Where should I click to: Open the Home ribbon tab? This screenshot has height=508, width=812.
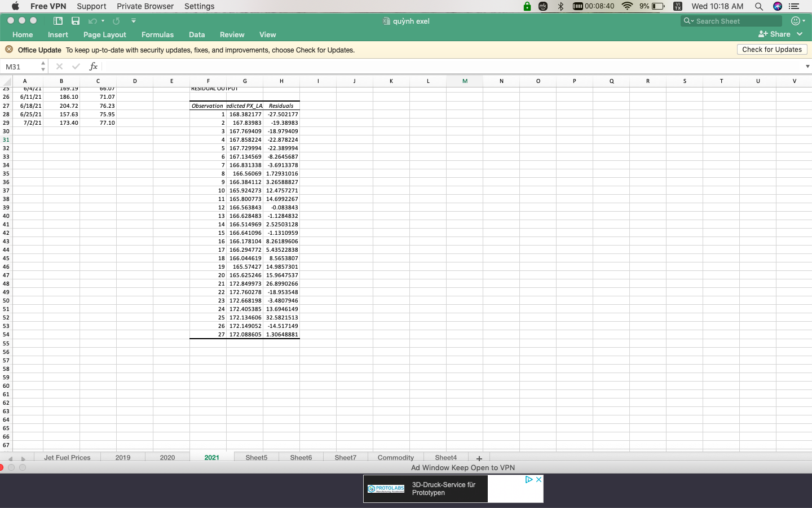23,34
